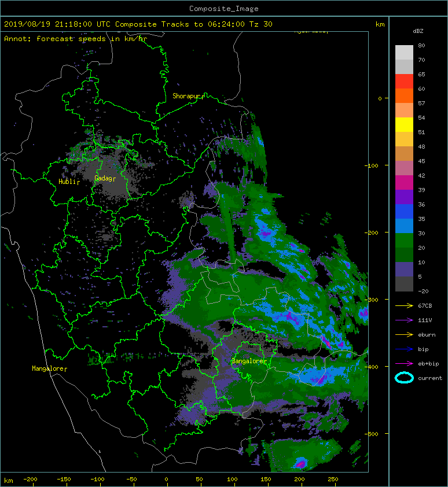Click the magenta eb+bip arrow in legend
This screenshot has width=448, height=487.
[404, 364]
